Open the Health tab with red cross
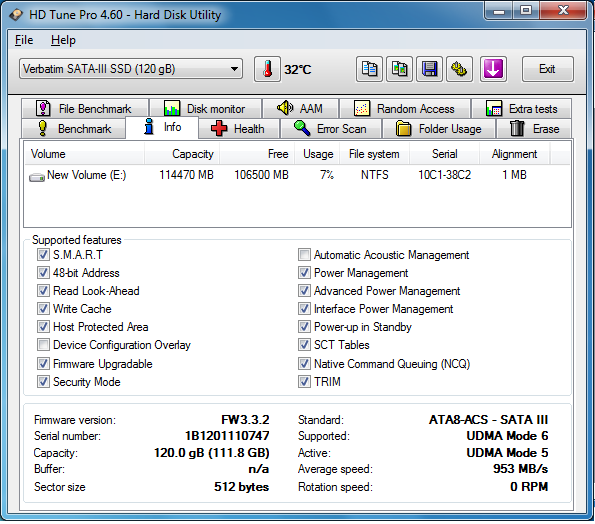 (239, 129)
